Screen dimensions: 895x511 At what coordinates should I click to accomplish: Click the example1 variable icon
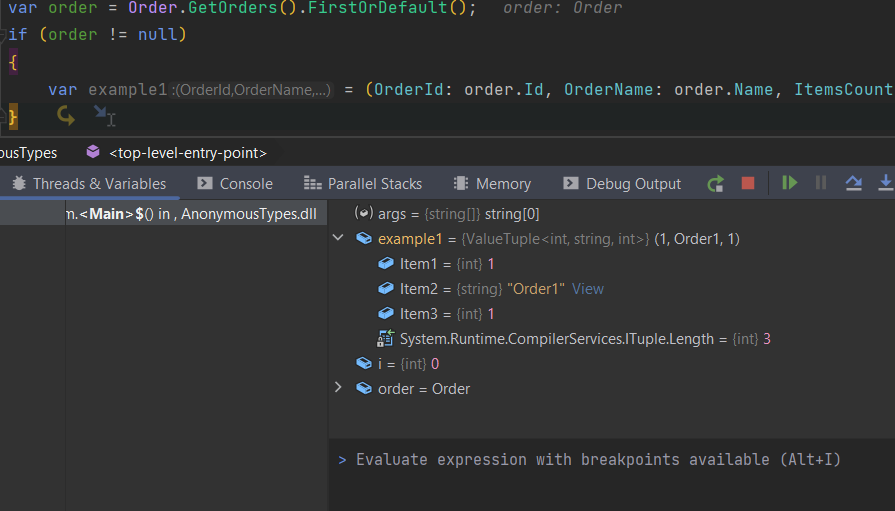[364, 238]
